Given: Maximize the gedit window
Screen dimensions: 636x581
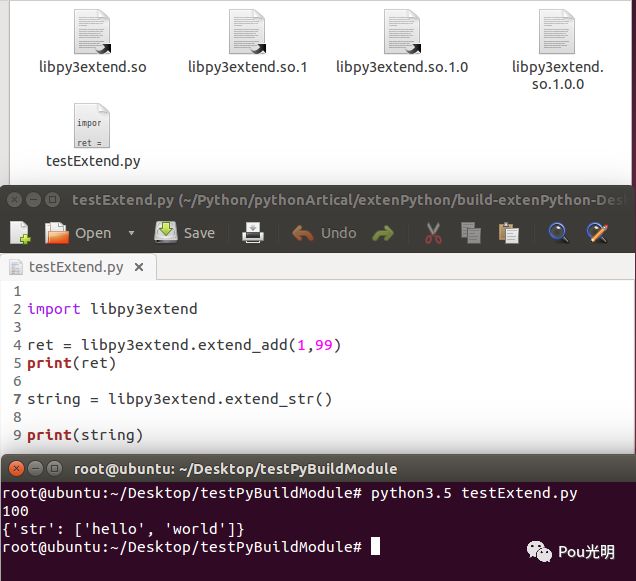Looking at the screenshot, I should (53, 200).
